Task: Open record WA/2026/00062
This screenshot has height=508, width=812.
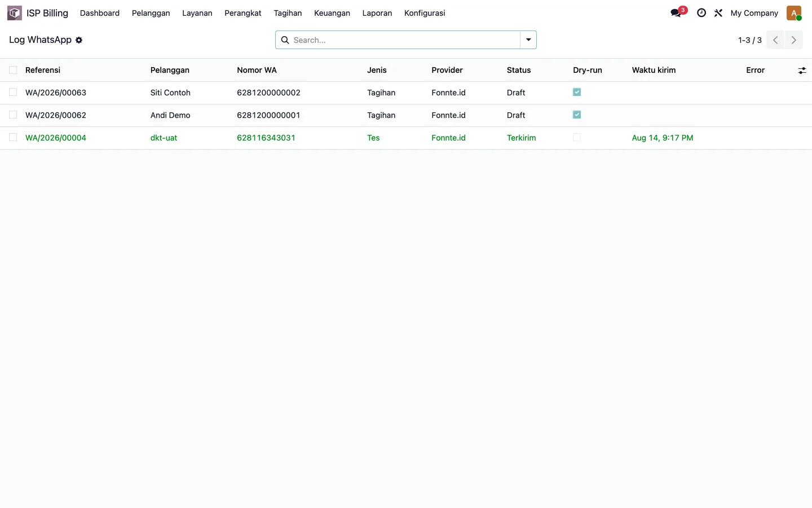Action: (x=56, y=115)
